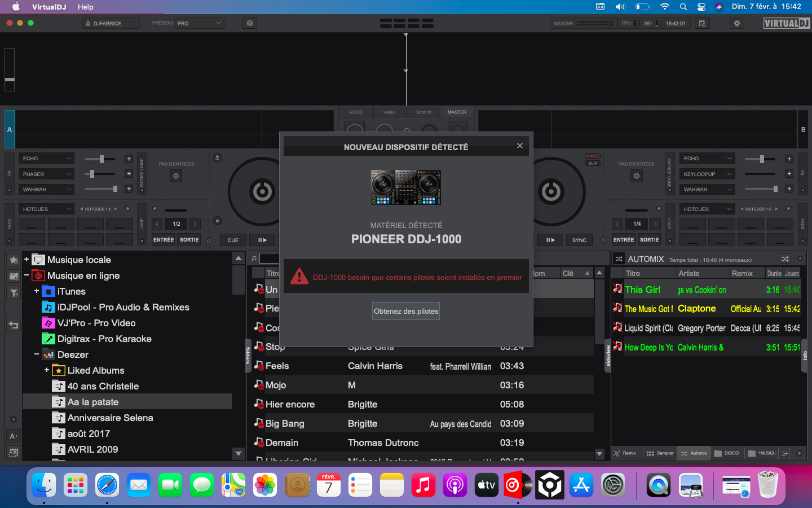
Task: Toggle right deck FX panel indicator dot
Action: click(x=802, y=190)
